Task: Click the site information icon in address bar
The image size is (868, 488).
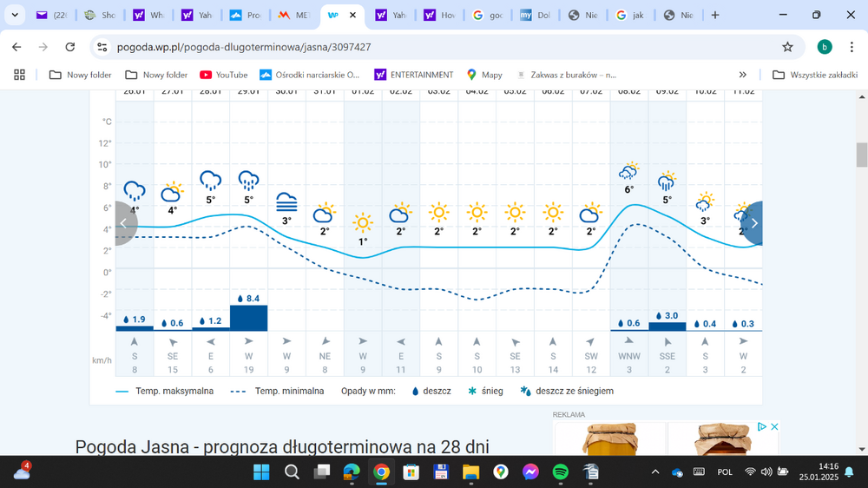Action: click(102, 47)
